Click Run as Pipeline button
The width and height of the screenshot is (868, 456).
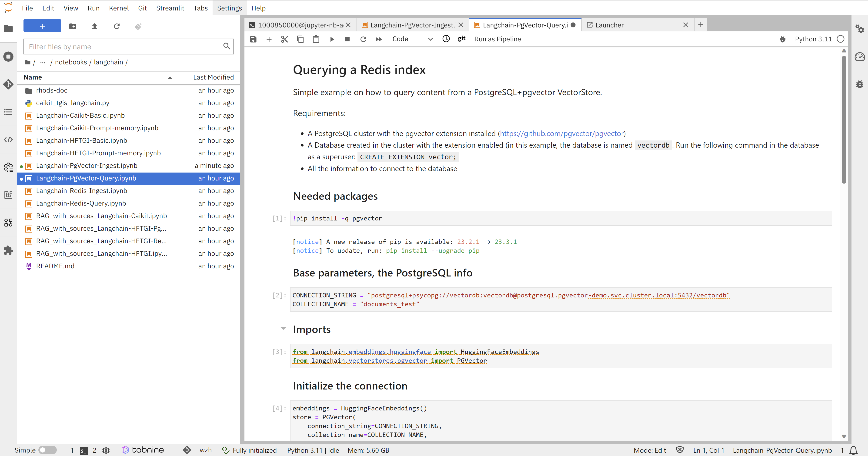point(497,39)
